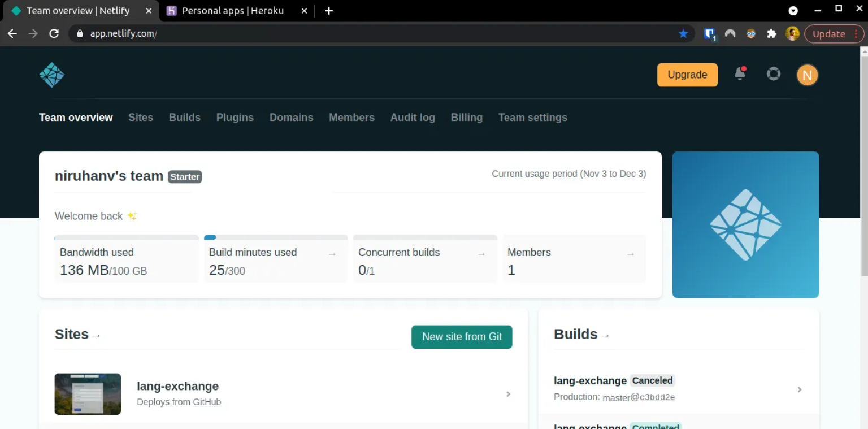Click the Chrome Update button
Screen dimensions: 868x429
(x=834, y=34)
